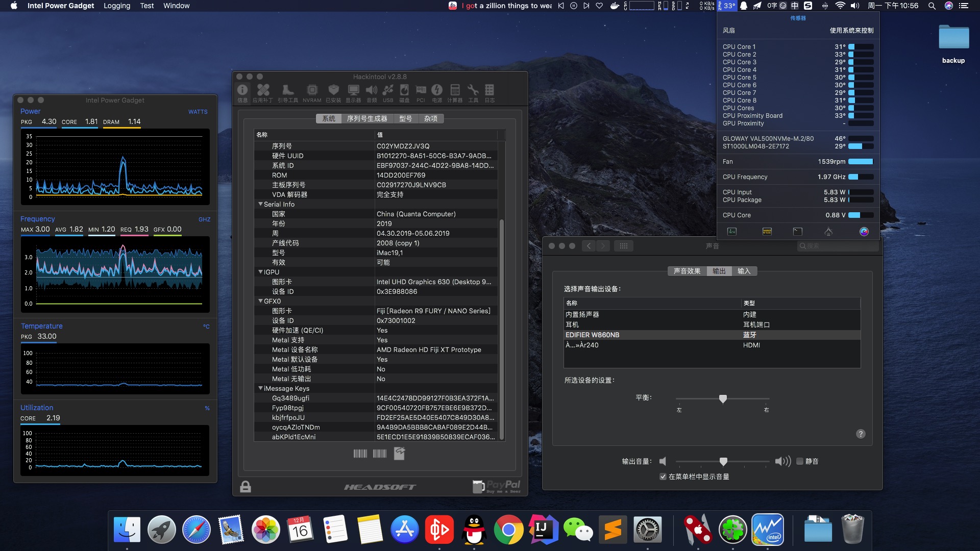
Task: Click the sound panel help button
Action: [861, 434]
